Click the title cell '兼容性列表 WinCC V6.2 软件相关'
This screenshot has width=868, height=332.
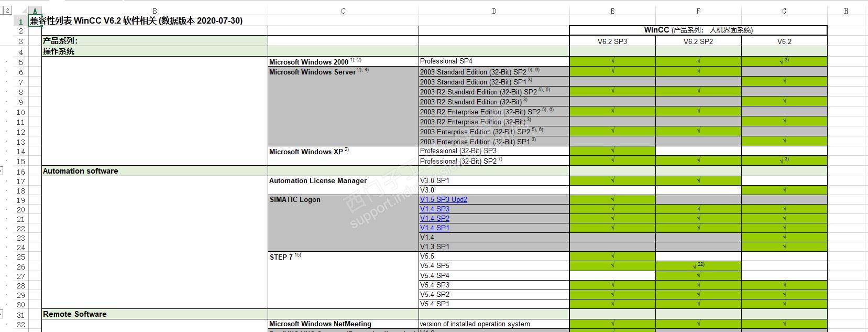[x=136, y=21]
